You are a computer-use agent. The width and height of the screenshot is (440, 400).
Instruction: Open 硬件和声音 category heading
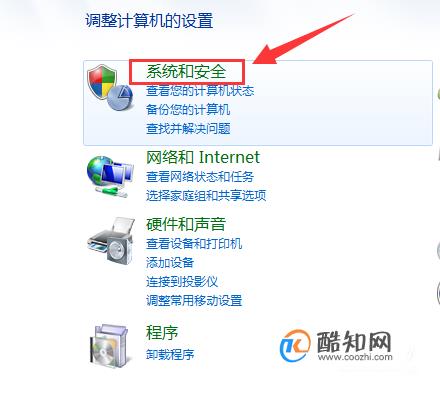(x=186, y=224)
